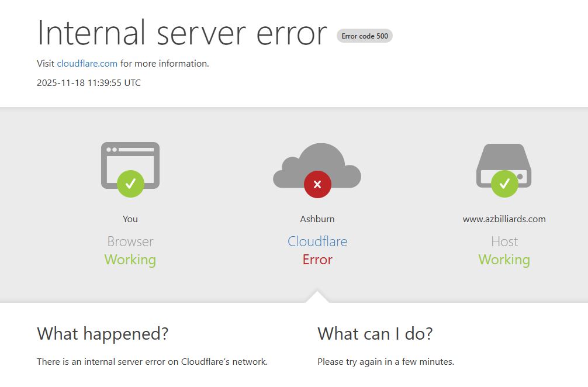Screen dimensions: 588x387
Task: Click the red X on the cloud icon
Action: 316,184
